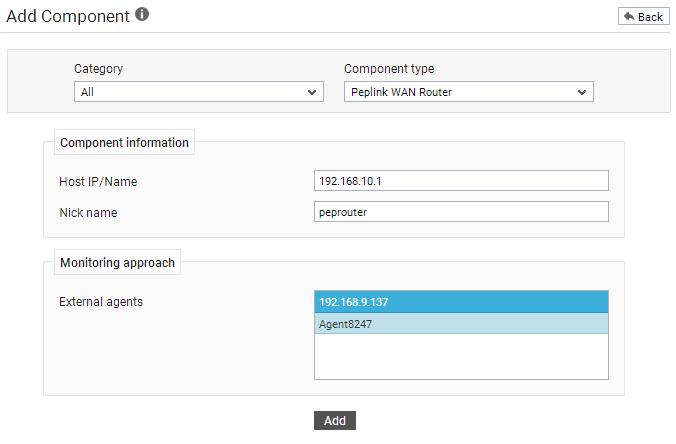The height and width of the screenshot is (444, 676).
Task: Click the info icon beside Add Component
Action: [x=142, y=14]
